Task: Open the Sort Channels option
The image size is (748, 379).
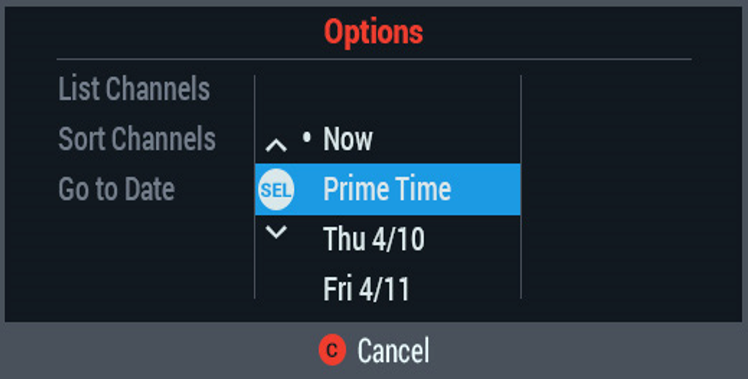Action: click(x=137, y=139)
